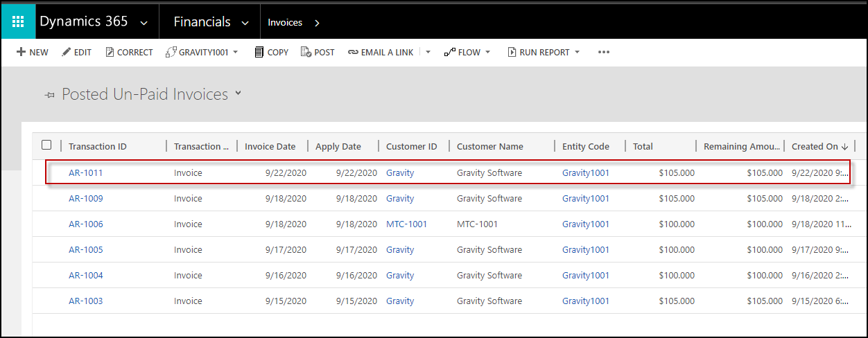Sort by Customer Name column header
The height and width of the screenshot is (338, 868).
coord(490,146)
